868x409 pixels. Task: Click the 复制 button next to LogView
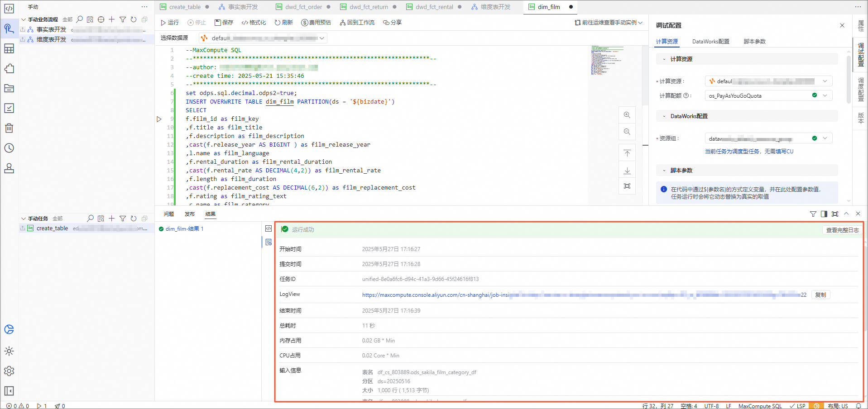820,295
